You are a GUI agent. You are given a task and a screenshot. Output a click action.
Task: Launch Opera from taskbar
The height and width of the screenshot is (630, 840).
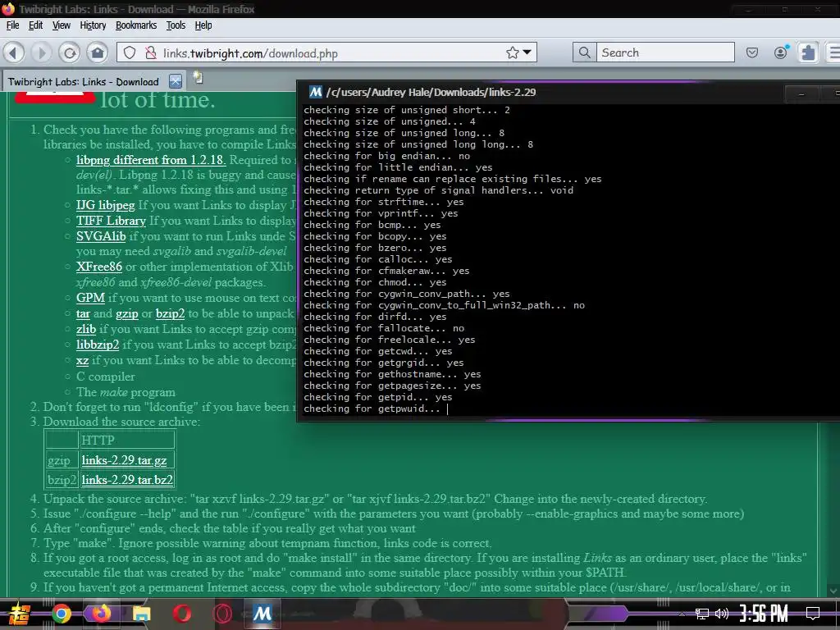point(181,614)
